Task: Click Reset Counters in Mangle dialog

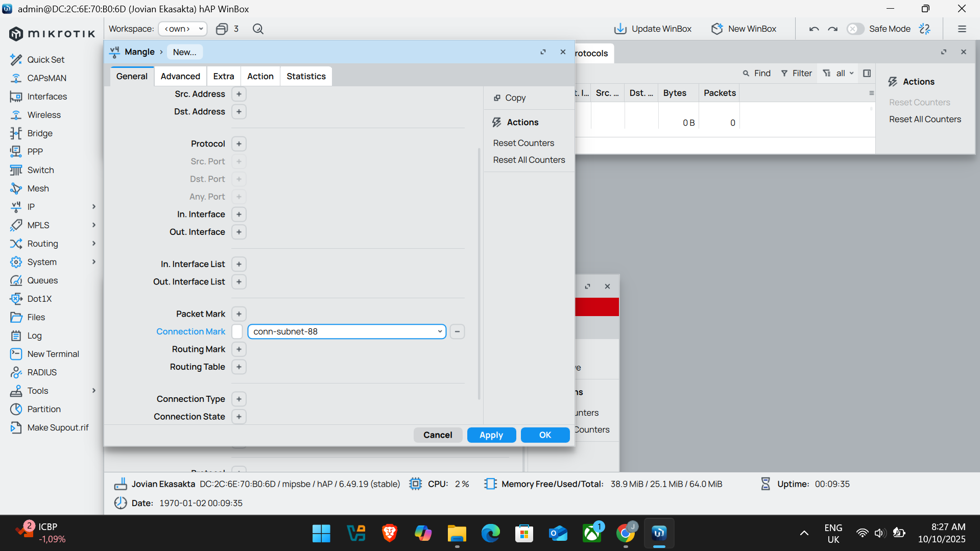Action: (523, 143)
